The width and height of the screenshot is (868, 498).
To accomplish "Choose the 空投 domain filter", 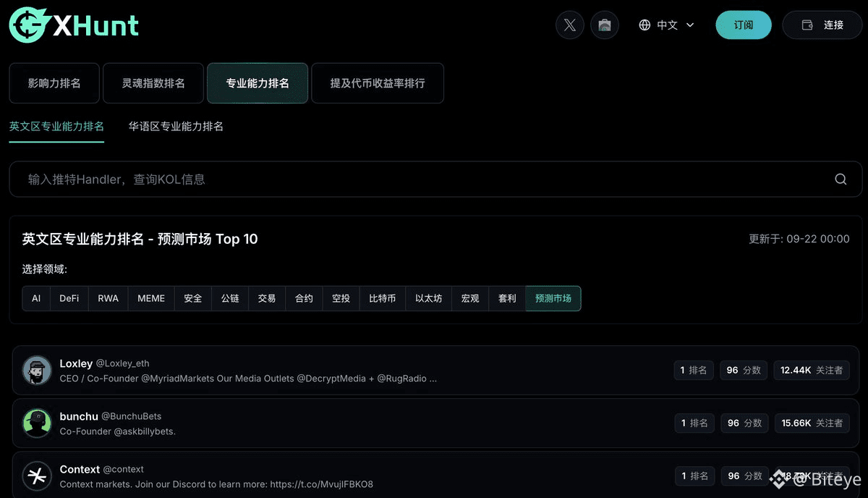I will [x=341, y=298].
